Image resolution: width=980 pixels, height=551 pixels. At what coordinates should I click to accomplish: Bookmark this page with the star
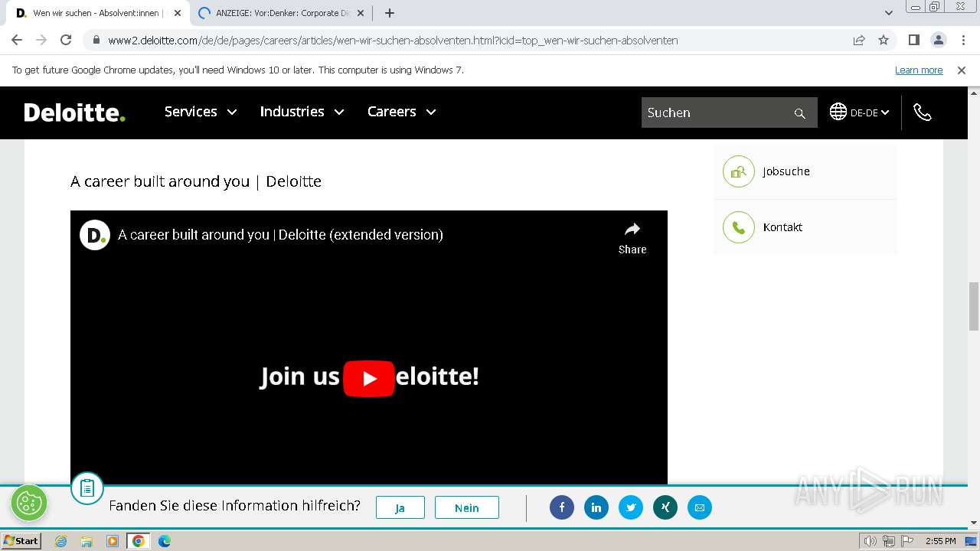884,41
